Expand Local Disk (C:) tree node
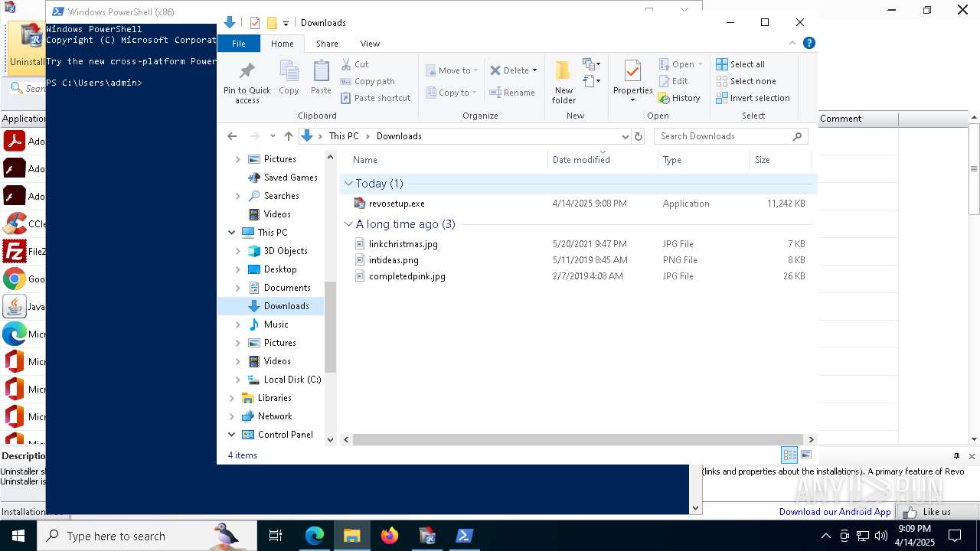980x551 pixels. [x=238, y=380]
